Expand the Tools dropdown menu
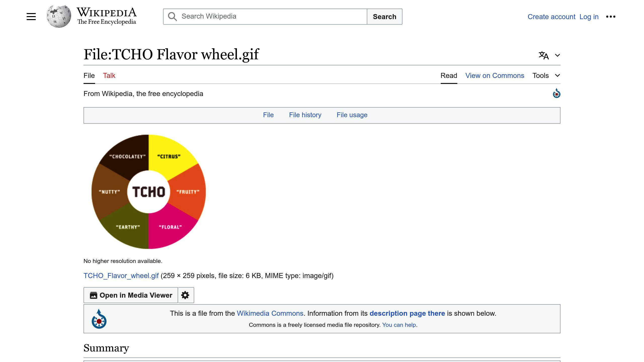The width and height of the screenshot is (644, 362). [x=546, y=76]
